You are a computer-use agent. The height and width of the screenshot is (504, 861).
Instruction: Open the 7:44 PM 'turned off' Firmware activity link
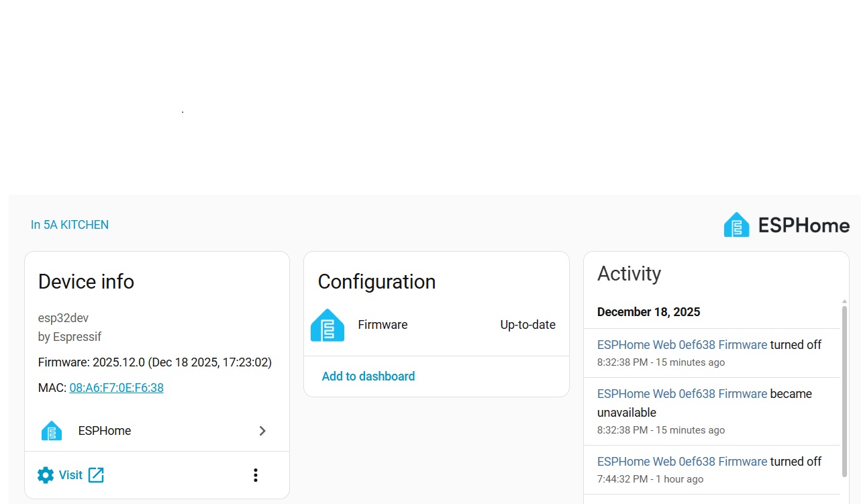point(682,462)
